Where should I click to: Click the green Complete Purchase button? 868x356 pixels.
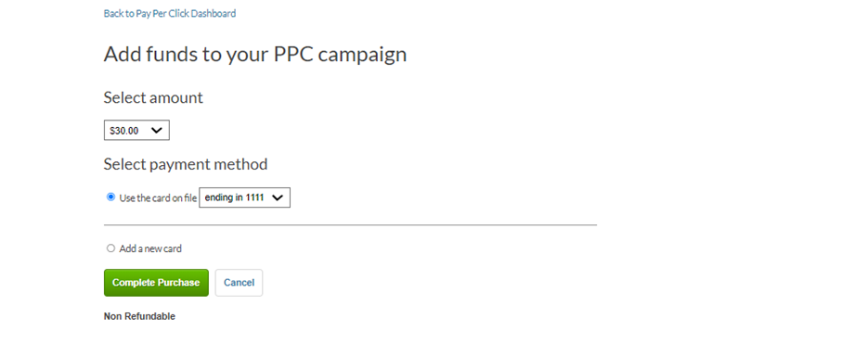click(156, 283)
